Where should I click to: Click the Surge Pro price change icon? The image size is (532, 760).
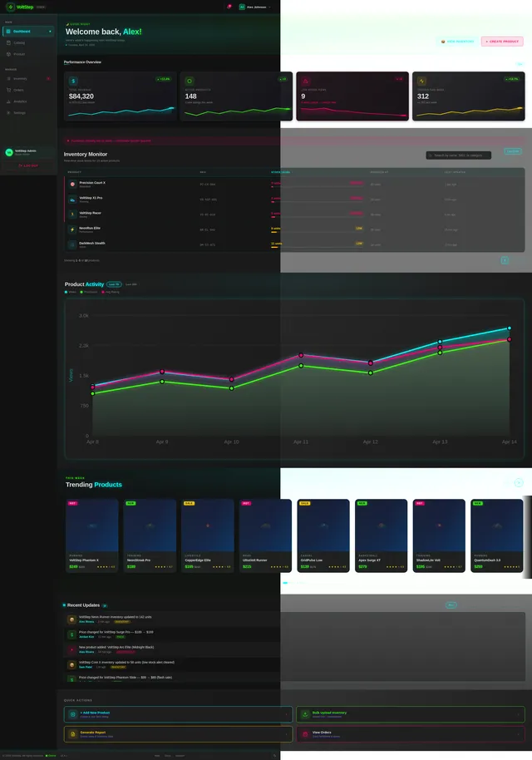tap(71, 634)
